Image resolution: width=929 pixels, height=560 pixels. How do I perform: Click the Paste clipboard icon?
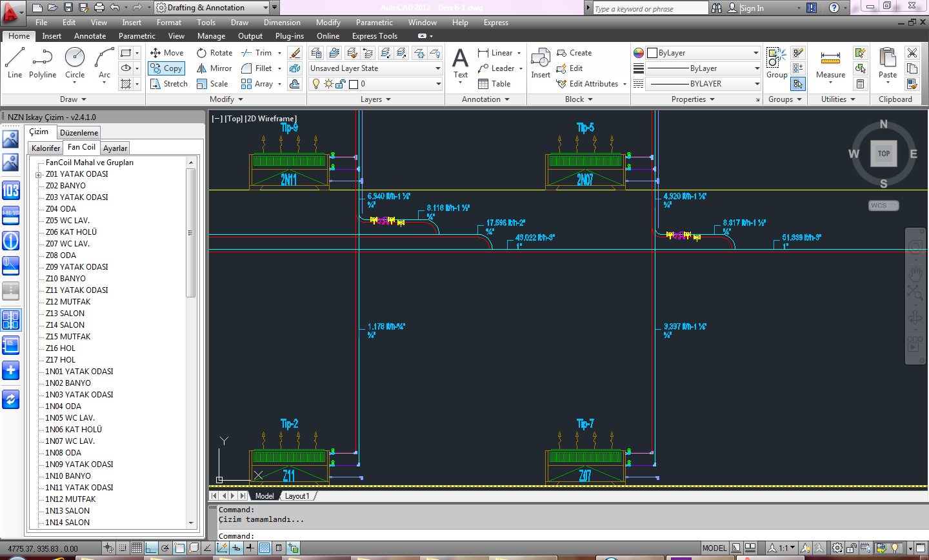(x=888, y=58)
